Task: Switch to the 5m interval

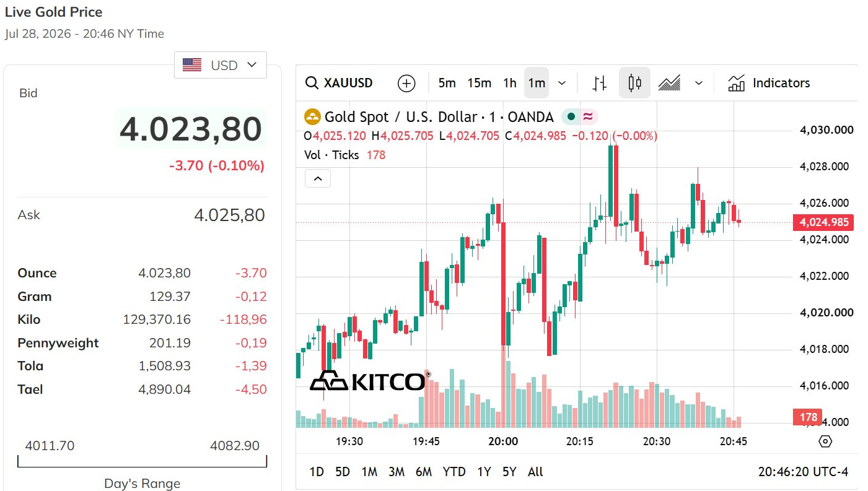Action: (447, 83)
